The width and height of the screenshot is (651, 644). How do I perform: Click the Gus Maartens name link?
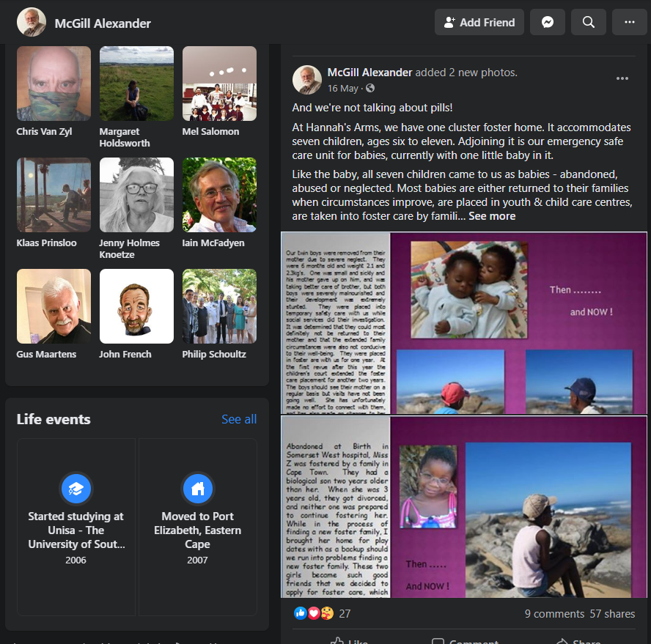pos(46,355)
